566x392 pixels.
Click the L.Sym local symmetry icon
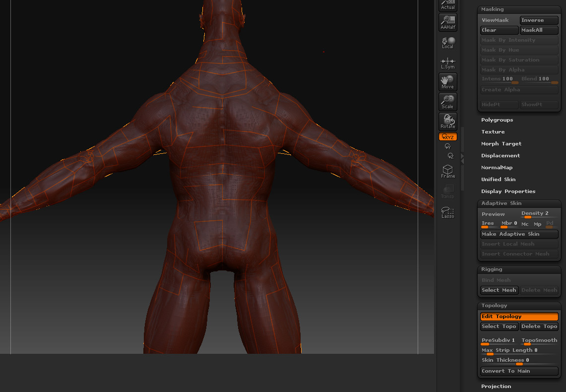click(448, 63)
